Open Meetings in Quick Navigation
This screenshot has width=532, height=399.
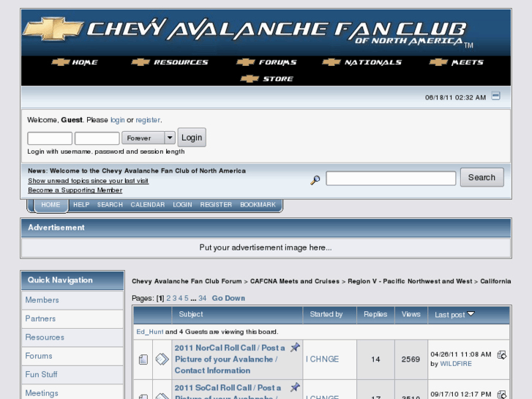pyautogui.click(x=42, y=393)
